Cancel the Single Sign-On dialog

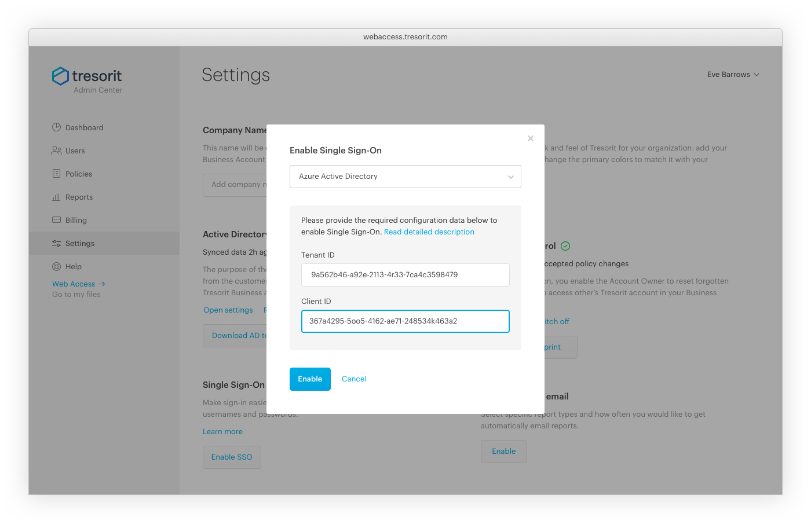354,379
